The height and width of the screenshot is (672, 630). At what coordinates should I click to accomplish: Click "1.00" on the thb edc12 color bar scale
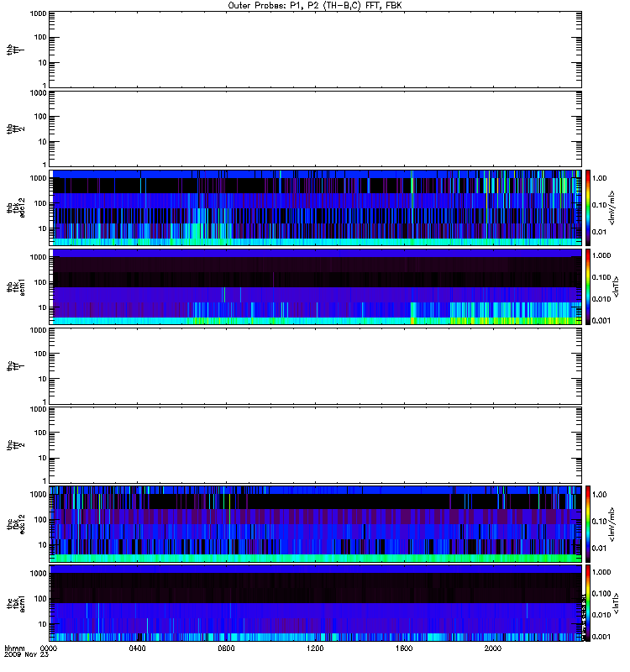click(x=600, y=178)
